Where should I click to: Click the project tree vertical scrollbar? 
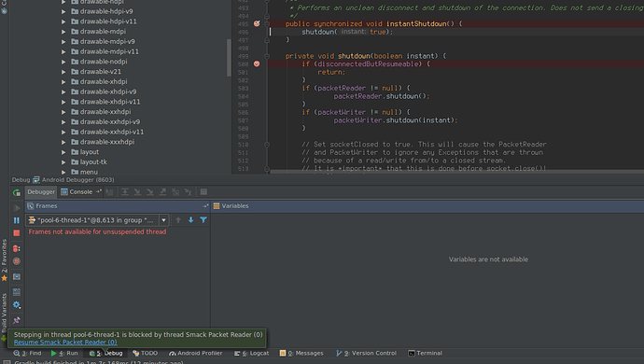[229, 58]
